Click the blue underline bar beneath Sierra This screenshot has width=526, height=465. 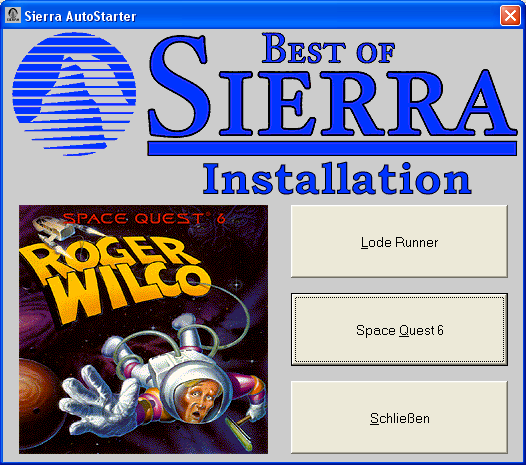332,148
